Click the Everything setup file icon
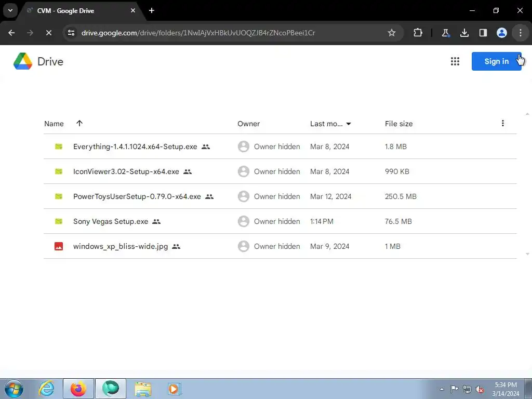This screenshot has width=532, height=399. (x=59, y=147)
